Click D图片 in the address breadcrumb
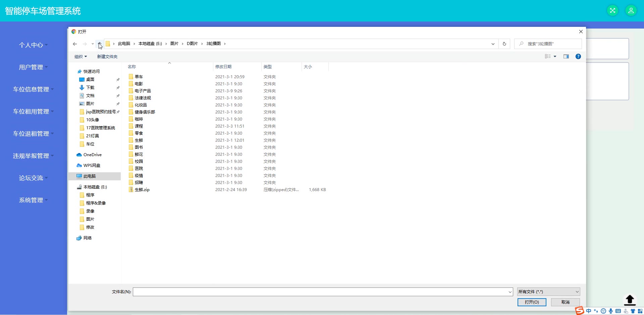 click(192, 44)
